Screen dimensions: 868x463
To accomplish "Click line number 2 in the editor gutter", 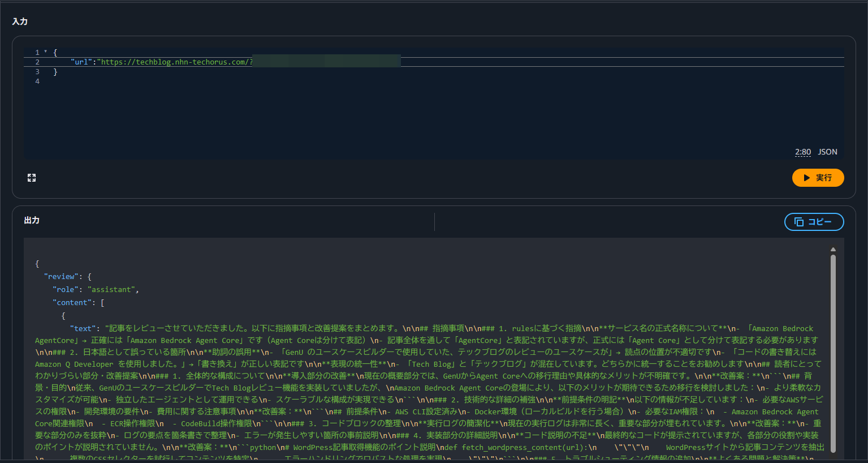I will point(37,61).
